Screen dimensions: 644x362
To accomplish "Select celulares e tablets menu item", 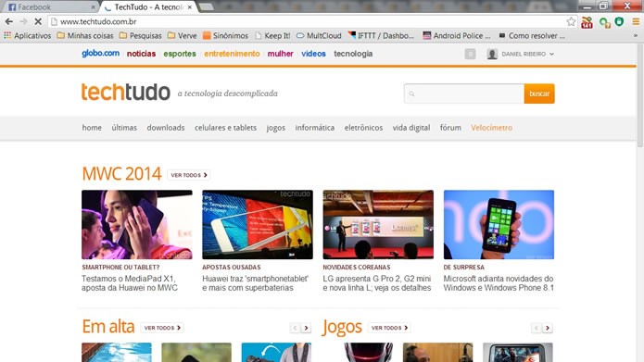I will coord(225,128).
